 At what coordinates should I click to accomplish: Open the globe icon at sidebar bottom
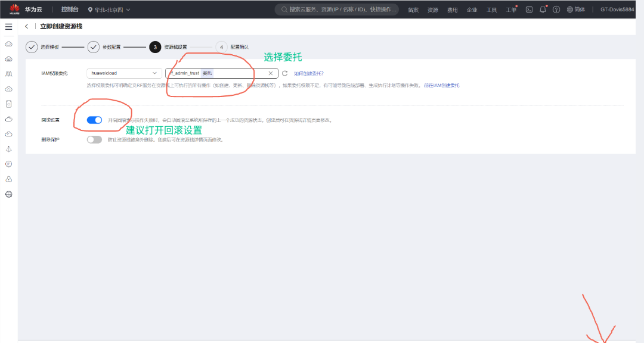click(8, 194)
